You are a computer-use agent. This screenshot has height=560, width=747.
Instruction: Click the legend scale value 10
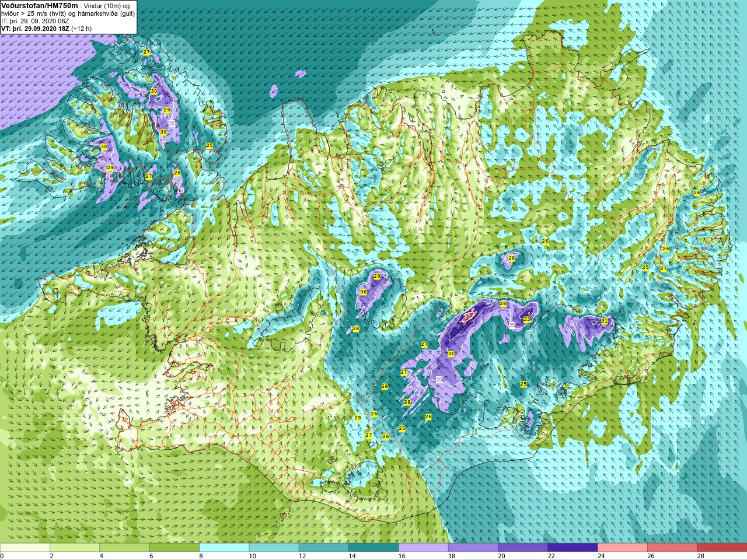[253, 556]
